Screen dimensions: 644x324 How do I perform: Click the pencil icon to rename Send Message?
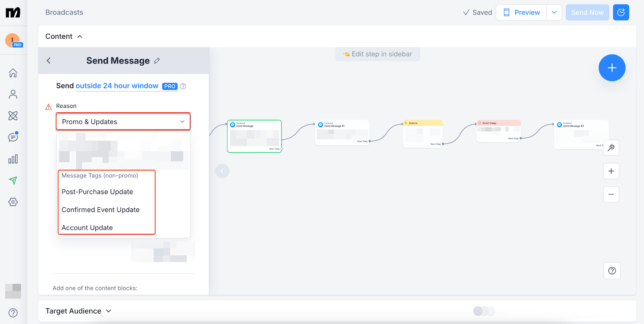157,61
